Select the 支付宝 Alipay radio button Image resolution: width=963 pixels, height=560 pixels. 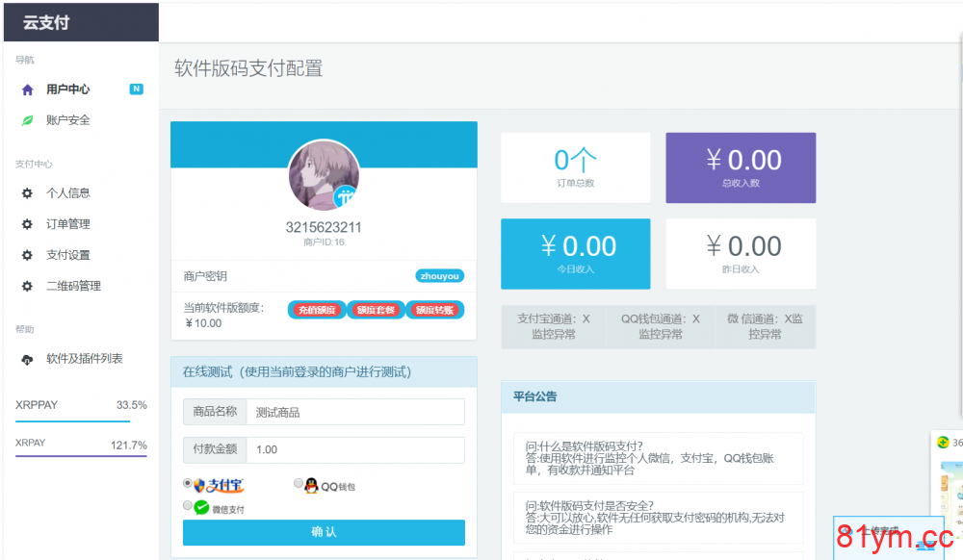tap(188, 484)
